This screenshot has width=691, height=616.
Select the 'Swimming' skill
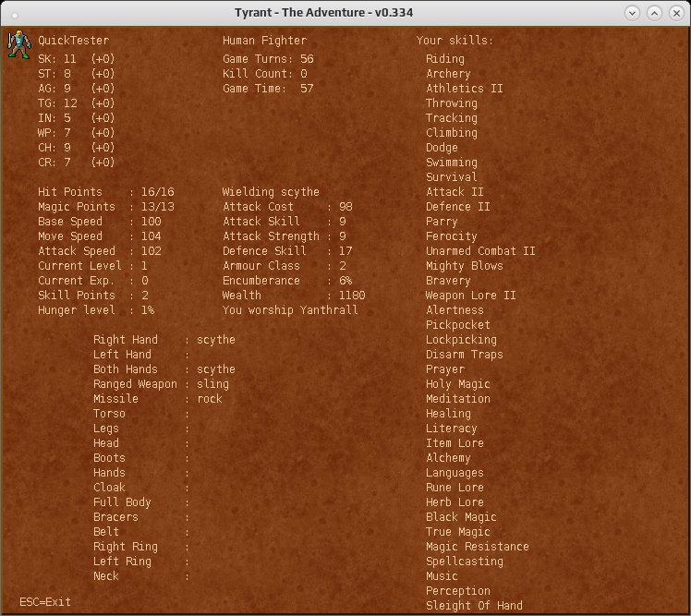451,163
